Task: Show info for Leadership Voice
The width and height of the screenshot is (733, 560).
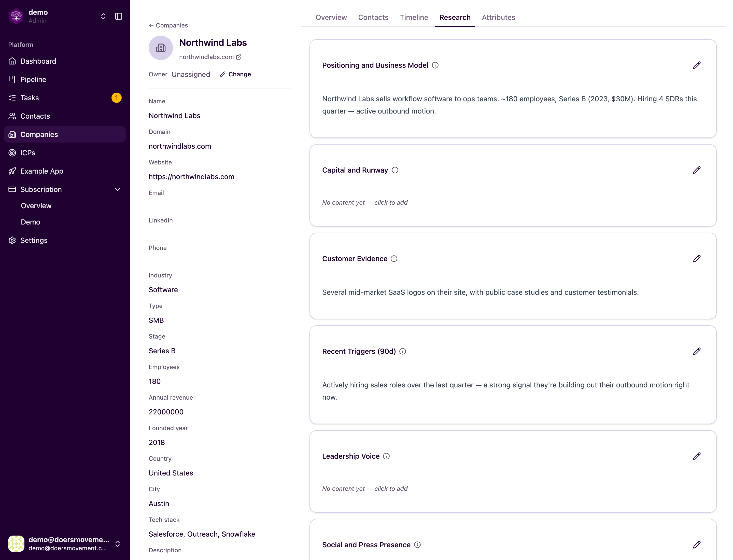Action: [x=386, y=456]
